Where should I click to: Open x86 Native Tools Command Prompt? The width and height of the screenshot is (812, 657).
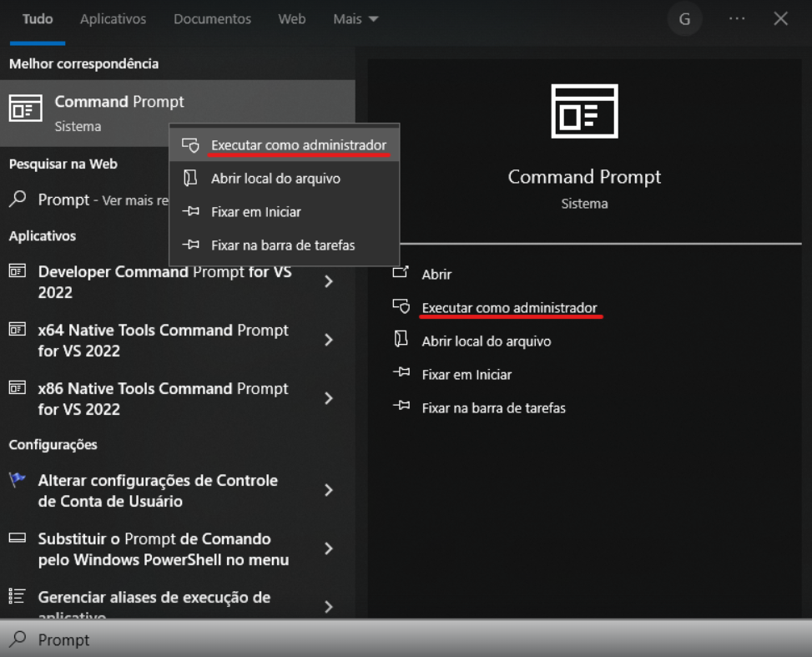(x=163, y=399)
